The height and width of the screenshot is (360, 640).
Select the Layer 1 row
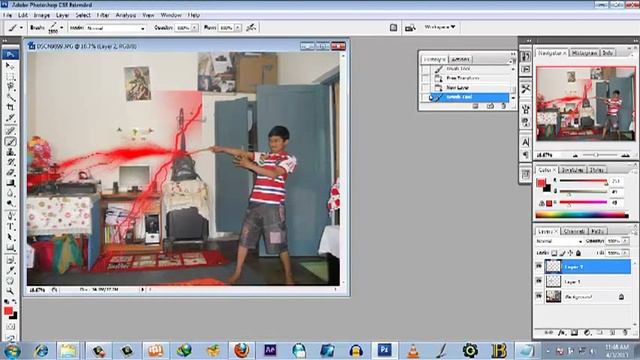(x=582, y=281)
